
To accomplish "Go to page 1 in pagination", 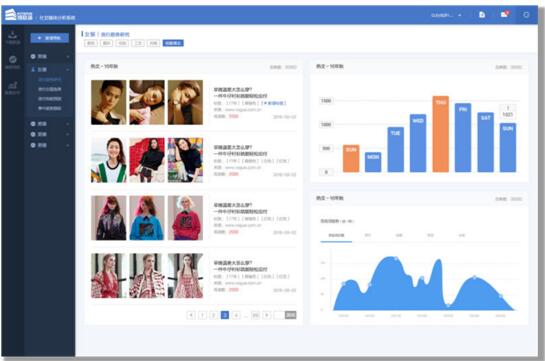I will (202, 315).
